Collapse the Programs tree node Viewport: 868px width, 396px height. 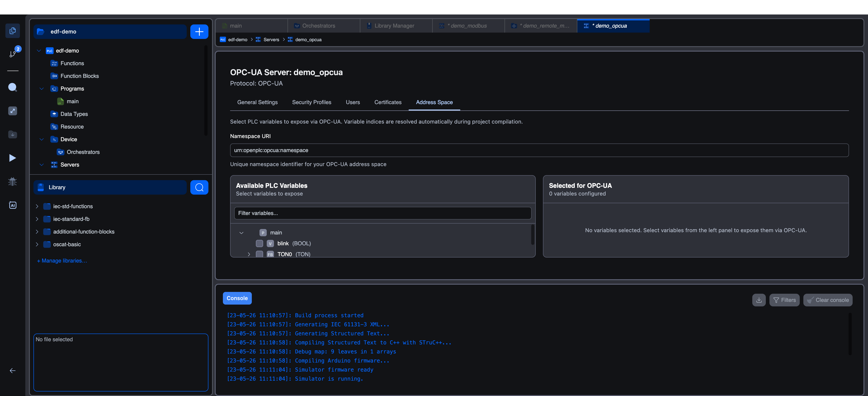point(42,89)
